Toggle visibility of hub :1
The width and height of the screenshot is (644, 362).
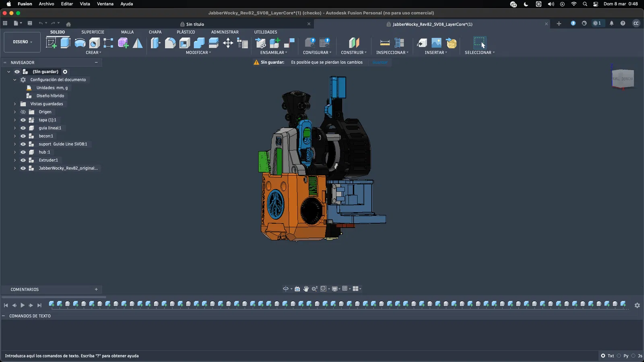pos(23,152)
